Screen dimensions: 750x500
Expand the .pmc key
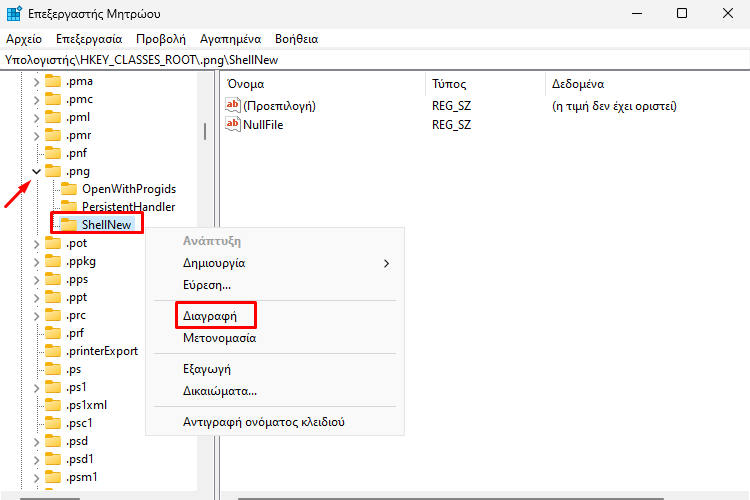click(36, 100)
